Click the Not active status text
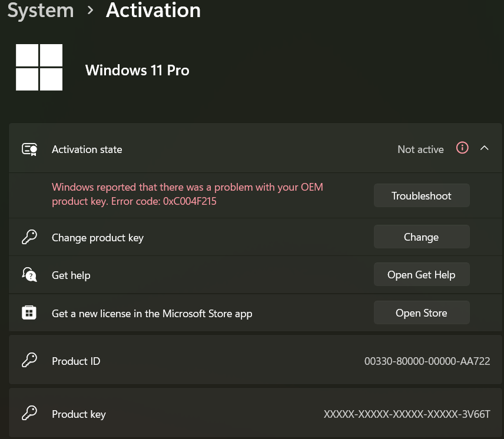 coord(420,149)
